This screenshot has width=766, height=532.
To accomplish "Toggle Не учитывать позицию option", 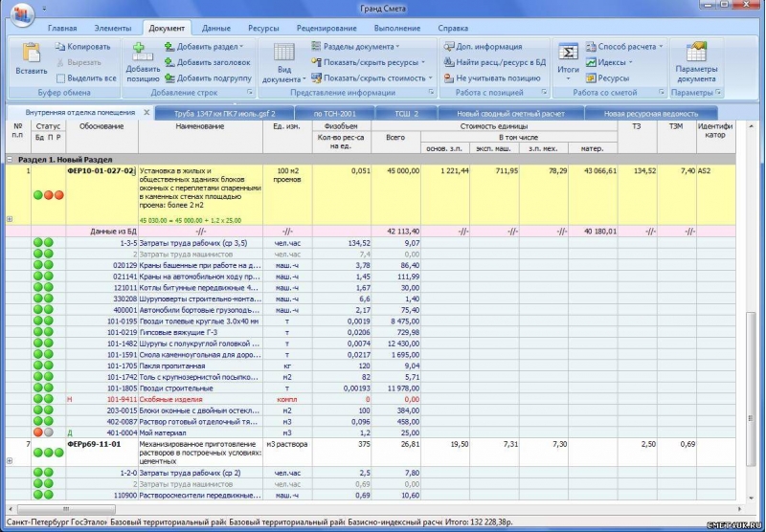I will (449, 78).
